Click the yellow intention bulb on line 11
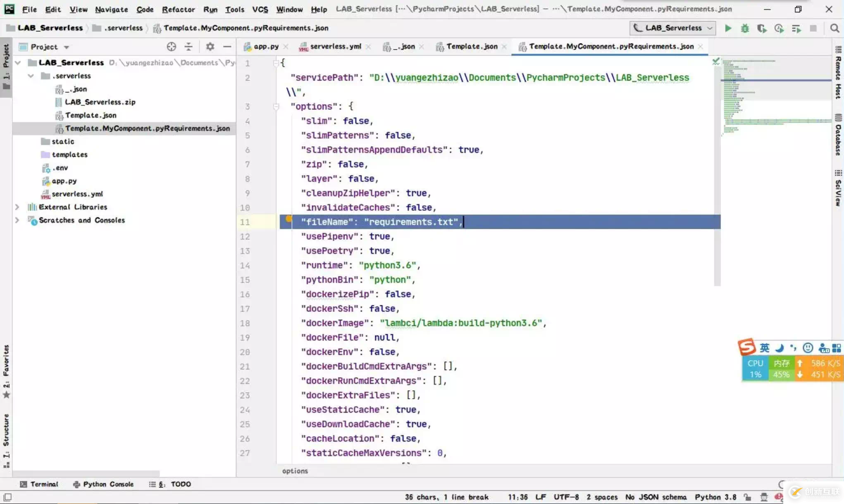Screen dimensions: 844x504 point(288,219)
